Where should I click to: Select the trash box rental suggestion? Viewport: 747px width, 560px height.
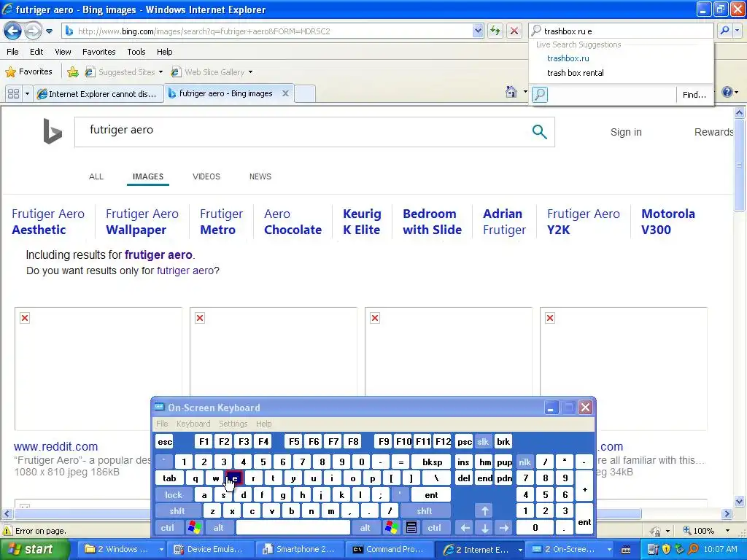tap(575, 73)
